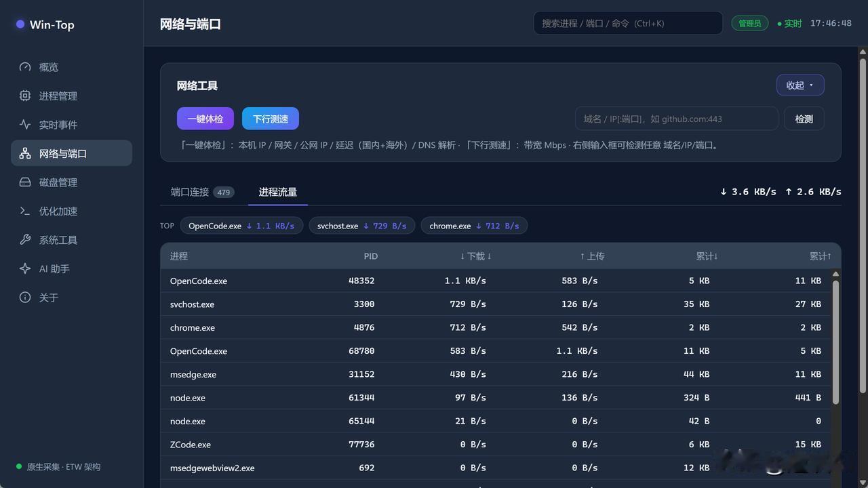Click the 324 B cumulative cell
The image size is (868, 488).
(696, 398)
